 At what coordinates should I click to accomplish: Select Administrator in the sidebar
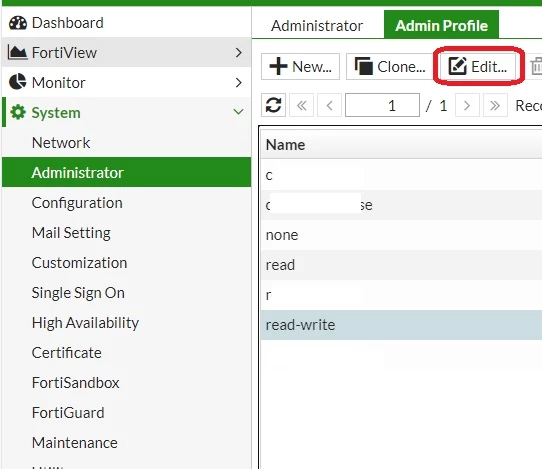click(126, 172)
